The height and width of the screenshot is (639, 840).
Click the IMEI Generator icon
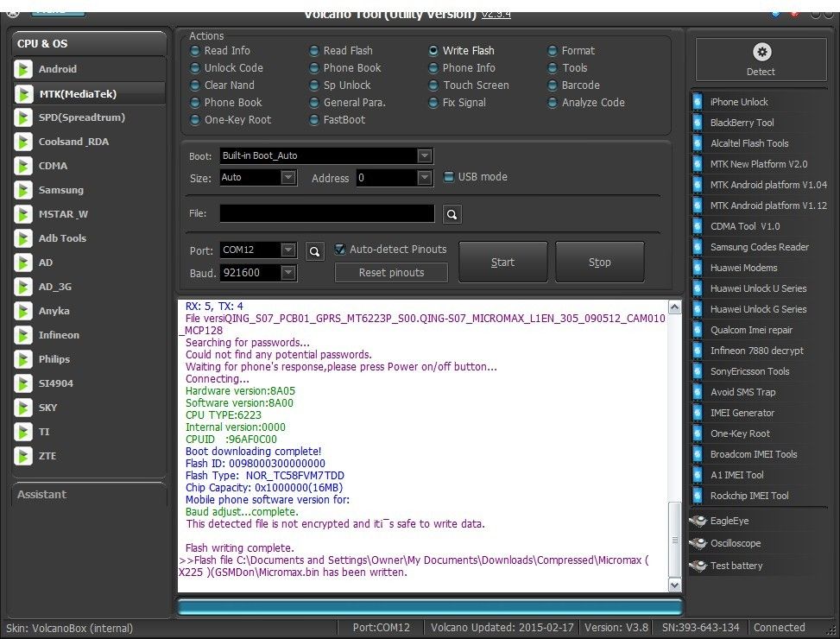coord(698,413)
